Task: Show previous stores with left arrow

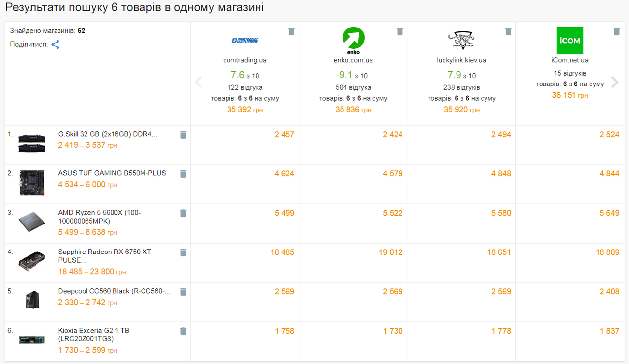Action: [199, 82]
